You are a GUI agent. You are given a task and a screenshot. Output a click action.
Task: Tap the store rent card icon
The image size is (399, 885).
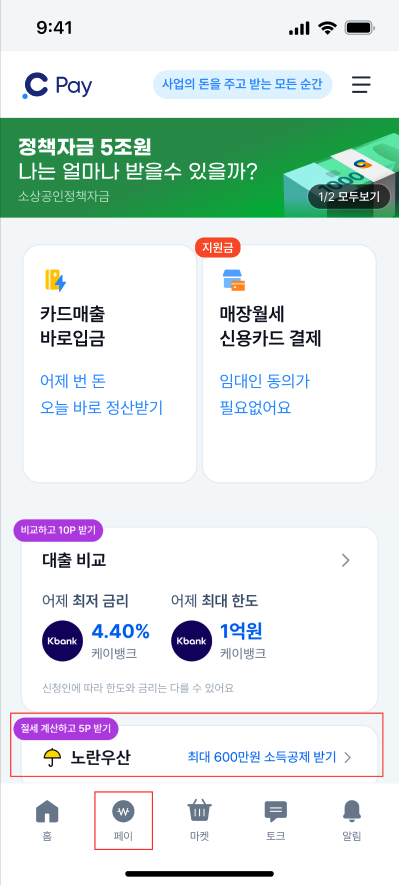[x=234, y=281]
